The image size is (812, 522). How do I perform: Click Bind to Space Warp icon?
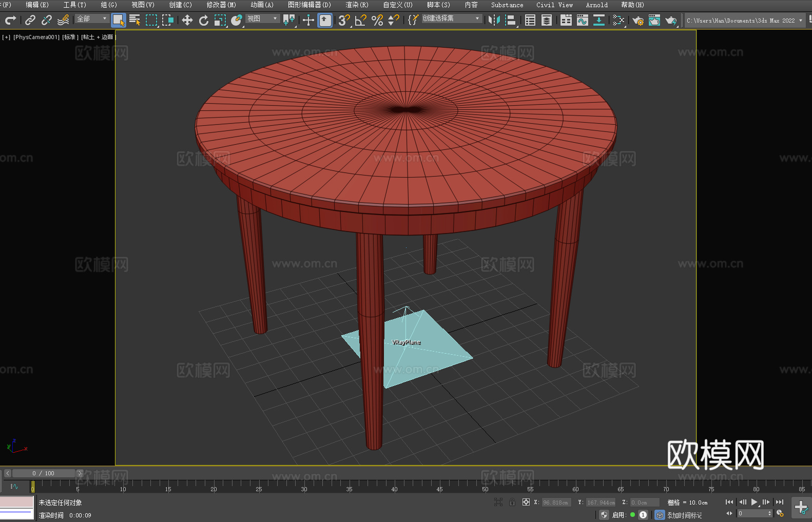click(x=63, y=20)
